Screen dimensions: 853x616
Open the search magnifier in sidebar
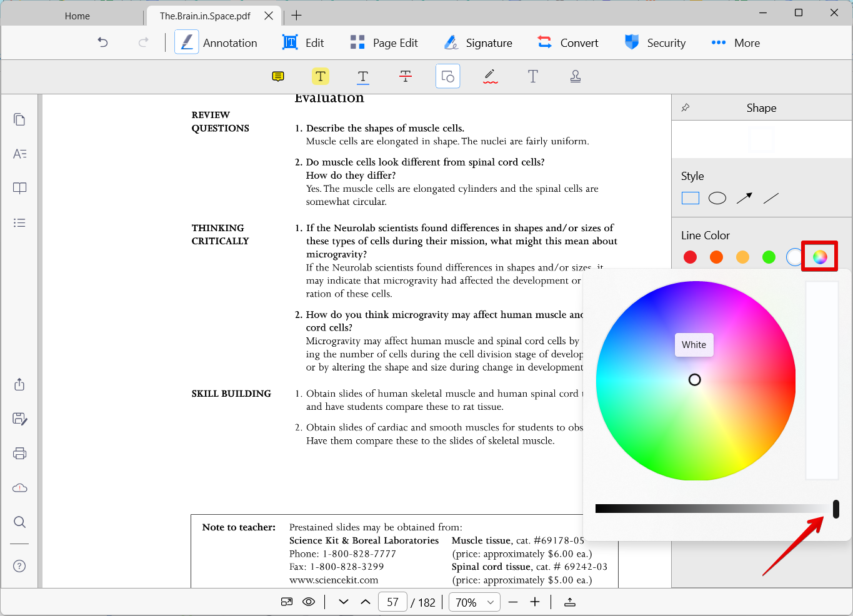pos(20,522)
